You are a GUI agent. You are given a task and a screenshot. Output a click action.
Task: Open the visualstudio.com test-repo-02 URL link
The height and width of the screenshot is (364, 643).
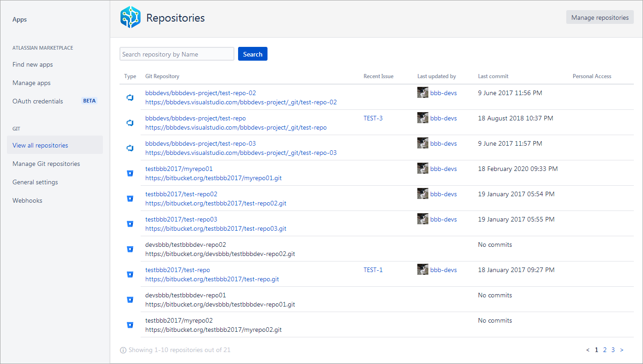click(x=241, y=102)
